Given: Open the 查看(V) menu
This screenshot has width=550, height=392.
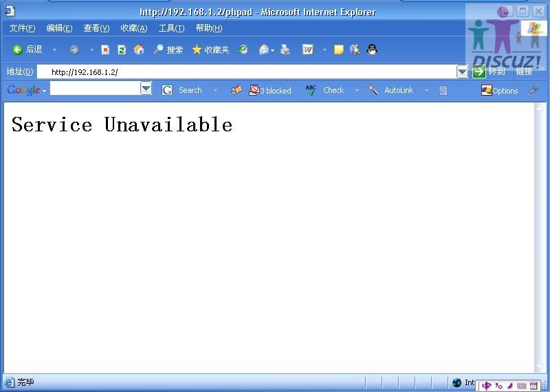Looking at the screenshot, I should click(x=96, y=28).
